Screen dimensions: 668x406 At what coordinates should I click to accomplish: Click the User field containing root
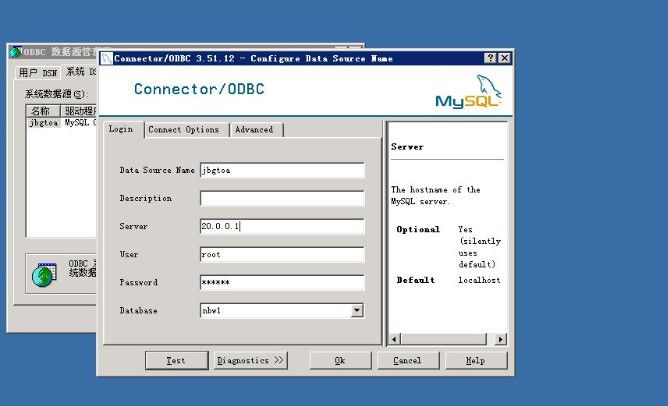[282, 254]
